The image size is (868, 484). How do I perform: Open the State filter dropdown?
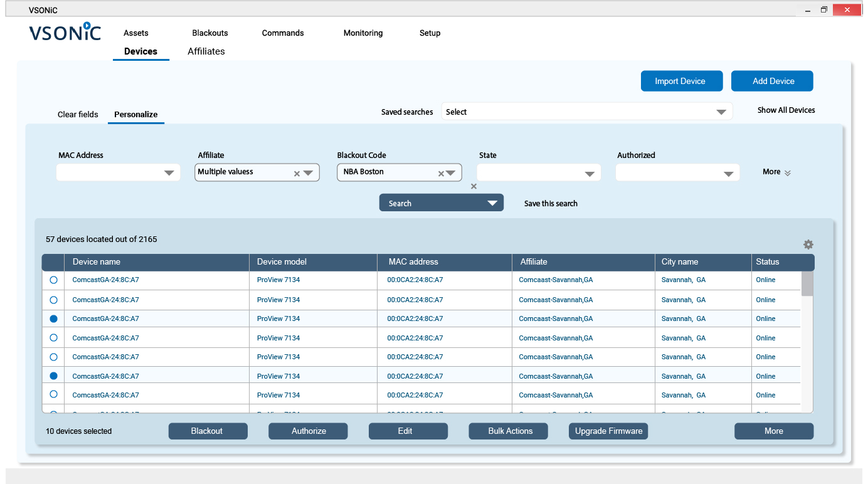pos(539,172)
